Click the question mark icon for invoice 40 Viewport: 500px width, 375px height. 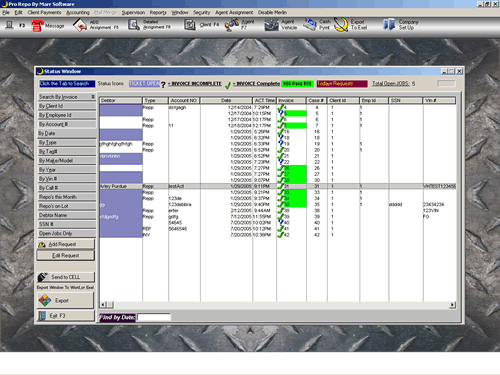pyautogui.click(x=281, y=222)
